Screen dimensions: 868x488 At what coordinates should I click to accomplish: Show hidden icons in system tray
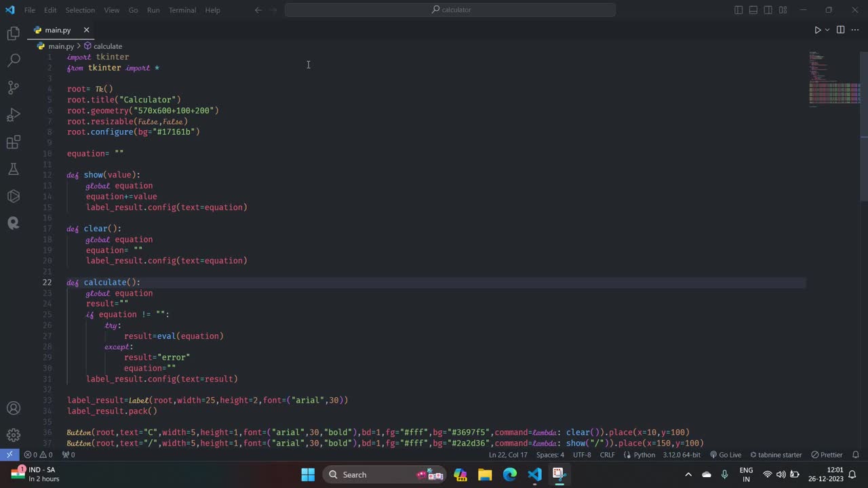point(688,474)
